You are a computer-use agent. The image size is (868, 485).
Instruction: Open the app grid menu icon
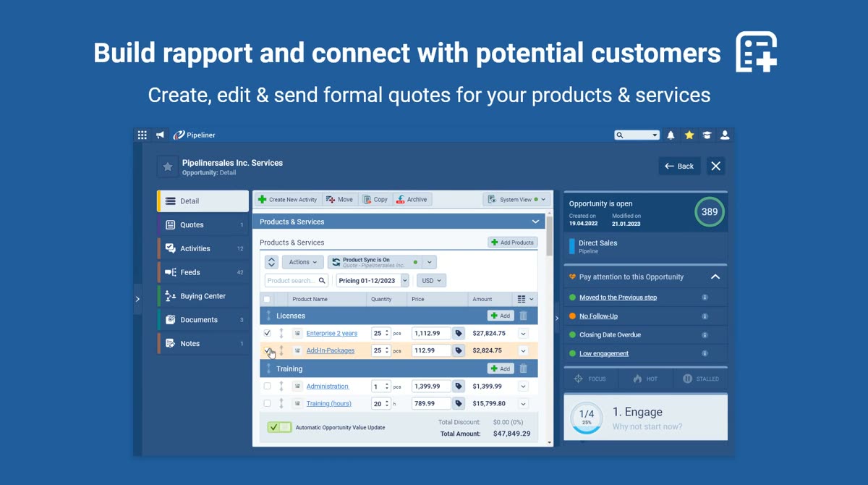(x=142, y=135)
